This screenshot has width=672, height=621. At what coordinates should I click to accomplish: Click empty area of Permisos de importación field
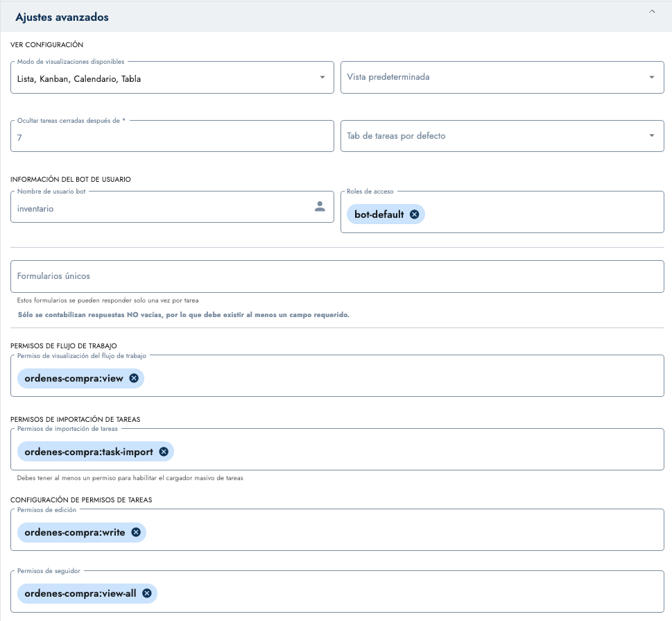tap(416, 452)
